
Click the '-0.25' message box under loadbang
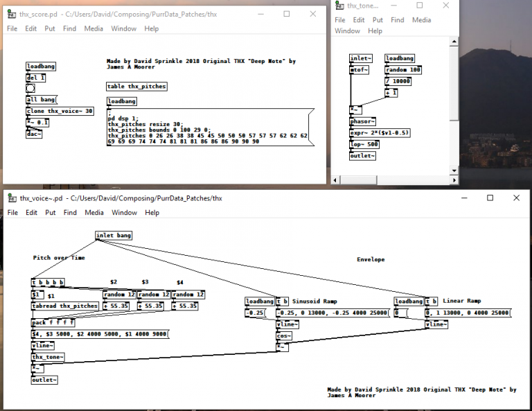pyautogui.click(x=256, y=313)
